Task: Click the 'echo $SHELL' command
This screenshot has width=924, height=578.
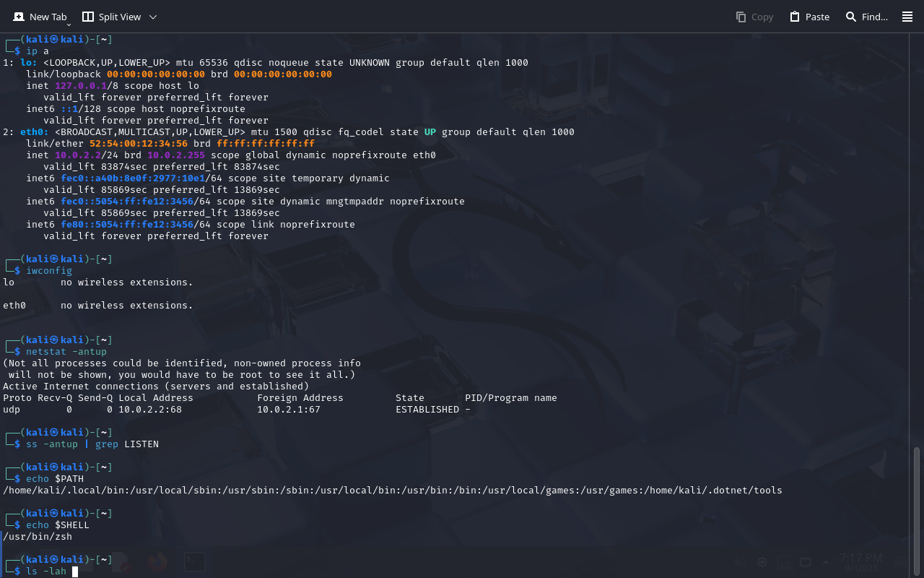Action: tap(58, 525)
